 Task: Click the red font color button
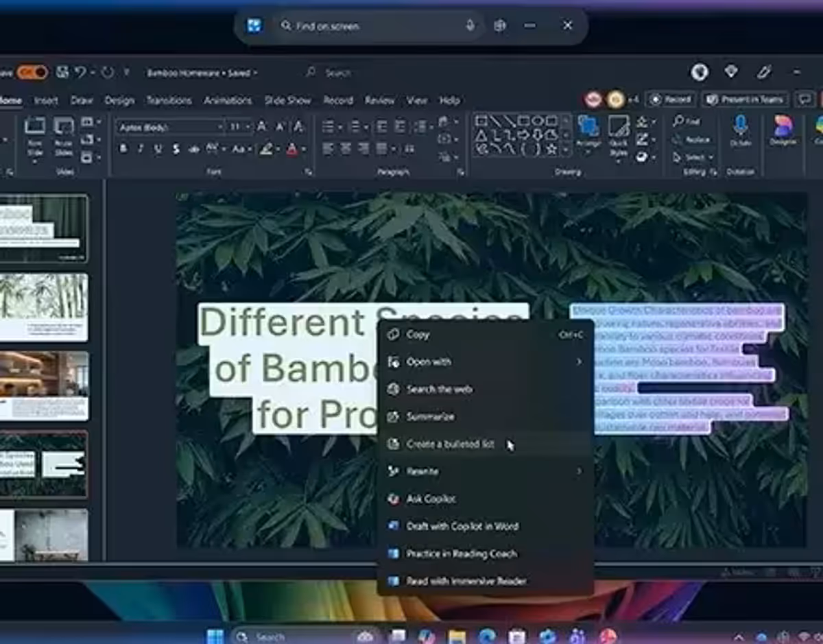click(292, 149)
